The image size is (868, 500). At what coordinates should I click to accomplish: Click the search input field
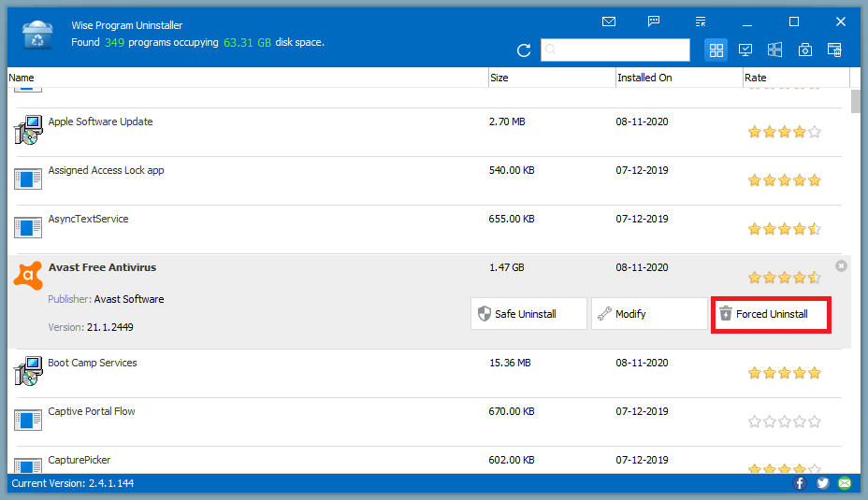[615, 50]
